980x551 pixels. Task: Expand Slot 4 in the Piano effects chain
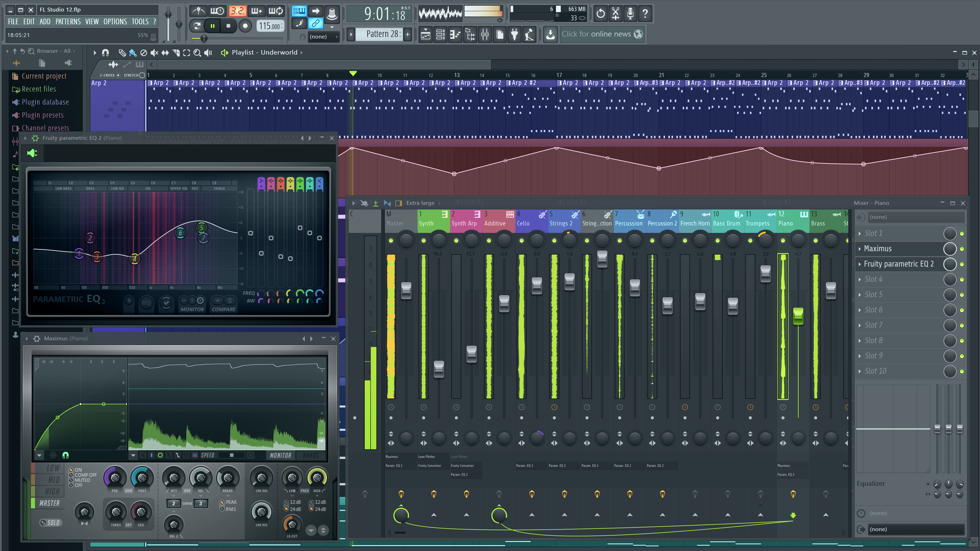click(x=861, y=279)
